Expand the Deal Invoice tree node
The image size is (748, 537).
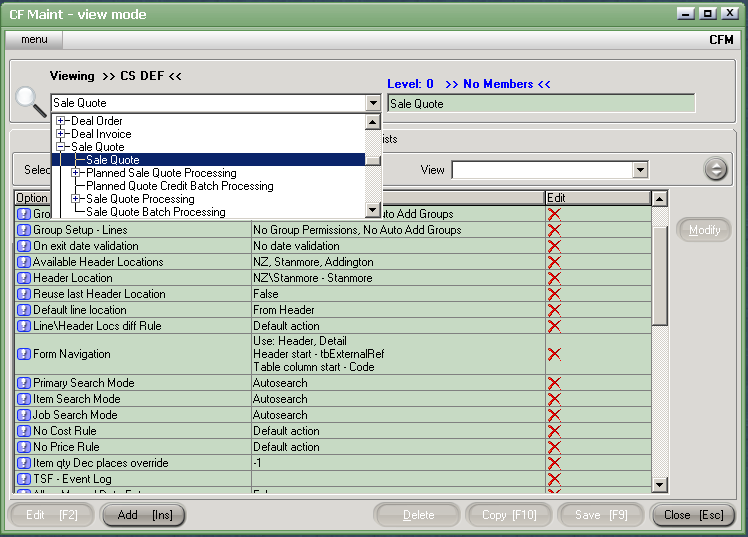[60, 134]
